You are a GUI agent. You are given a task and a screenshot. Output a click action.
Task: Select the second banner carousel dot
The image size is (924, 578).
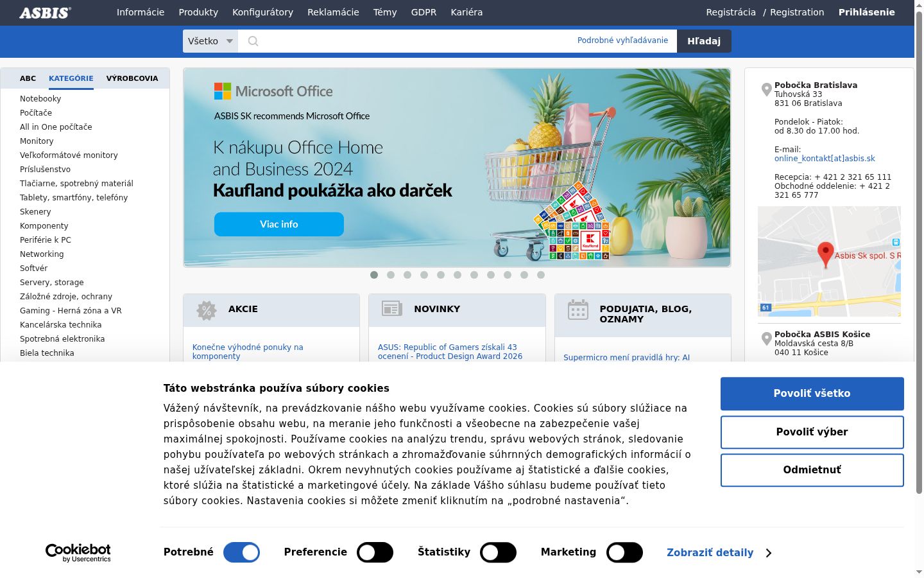pos(391,275)
